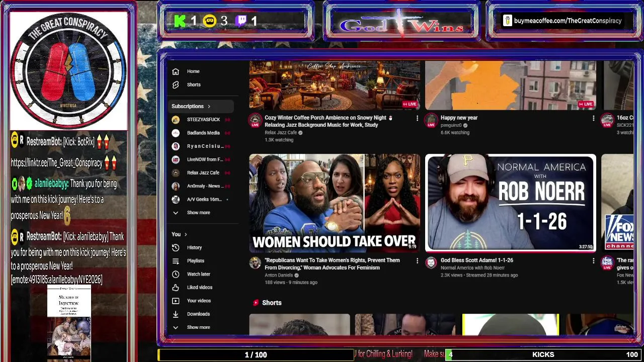Open Home in YouTube sidebar
The image size is (644, 362).
[x=193, y=71]
